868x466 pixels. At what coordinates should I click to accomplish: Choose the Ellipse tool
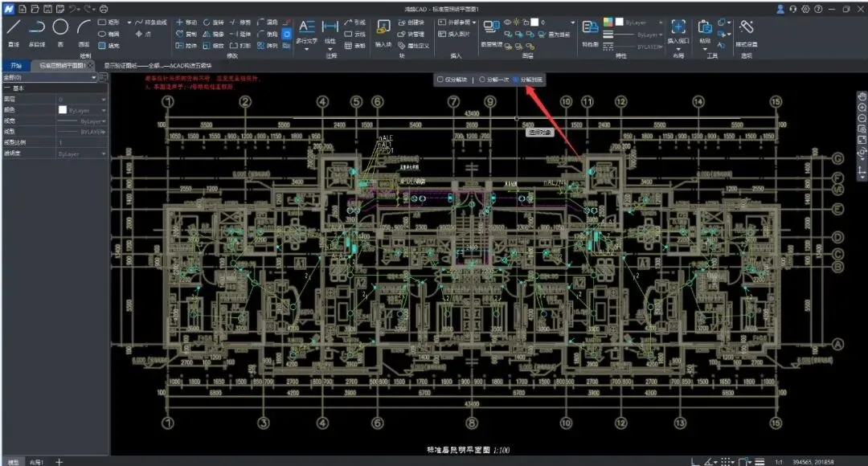109,34
